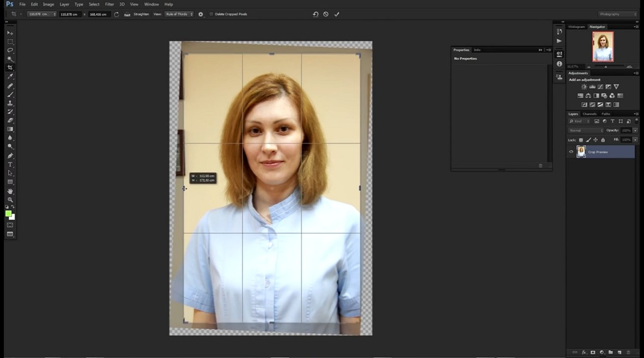Open the Photography workspace dropdown
644x358 pixels.
[x=618, y=14]
